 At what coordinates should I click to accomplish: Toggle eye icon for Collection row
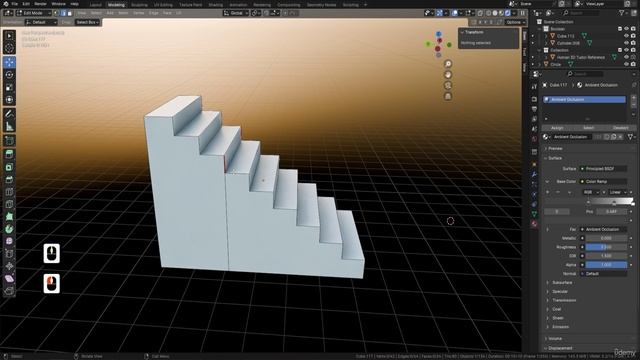pos(626,50)
